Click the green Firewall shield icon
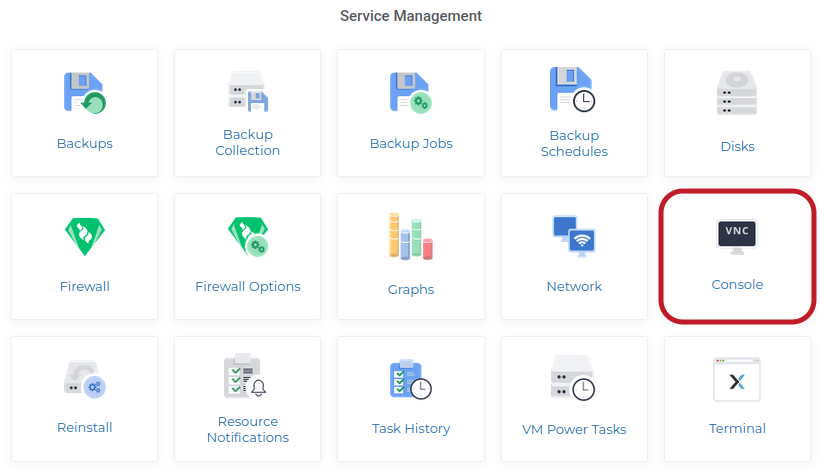Image resolution: width=822 pixels, height=472 pixels. pos(85,236)
